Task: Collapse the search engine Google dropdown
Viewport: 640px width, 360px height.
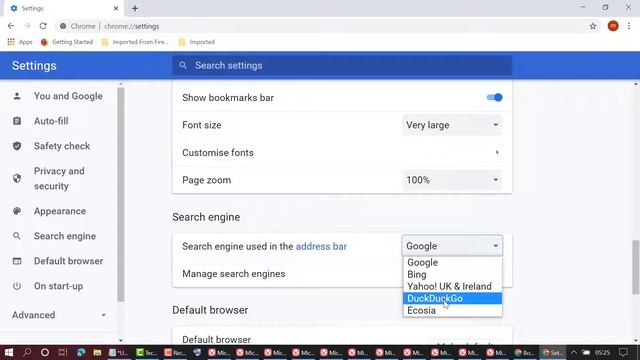Action: point(452,246)
